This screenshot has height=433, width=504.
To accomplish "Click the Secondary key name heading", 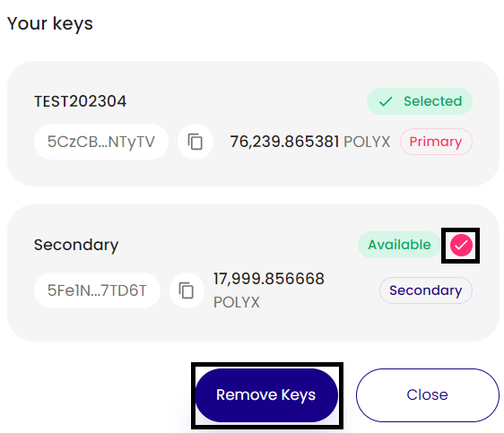I will [x=76, y=245].
